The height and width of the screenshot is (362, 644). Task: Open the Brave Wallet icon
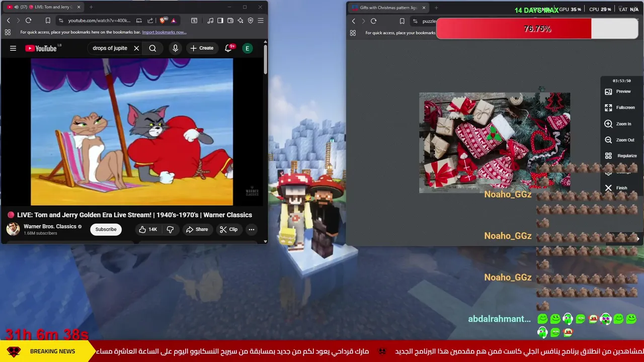pos(230,21)
